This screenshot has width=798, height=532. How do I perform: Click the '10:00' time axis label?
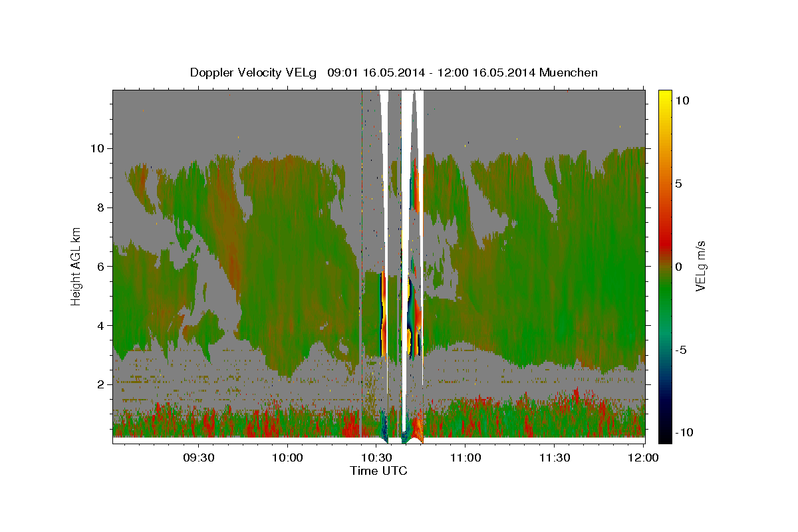(287, 458)
